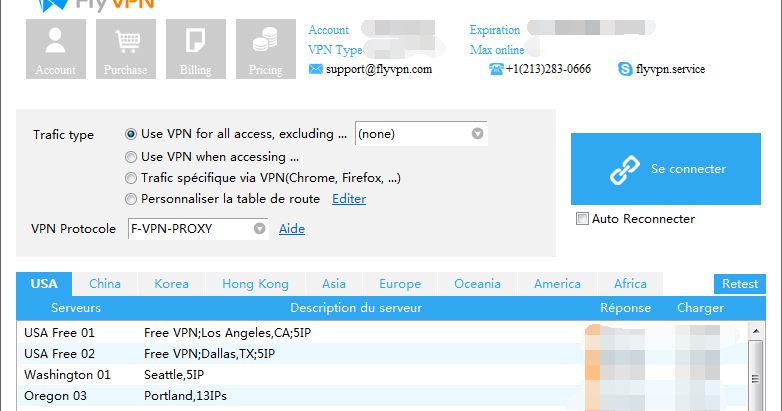Select Personnaliser la table de route option

pyautogui.click(x=131, y=199)
